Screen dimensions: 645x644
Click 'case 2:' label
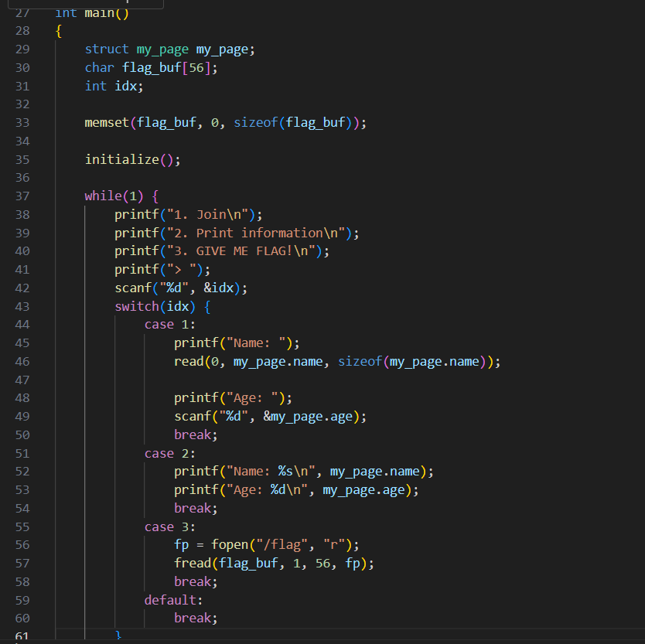coord(170,454)
